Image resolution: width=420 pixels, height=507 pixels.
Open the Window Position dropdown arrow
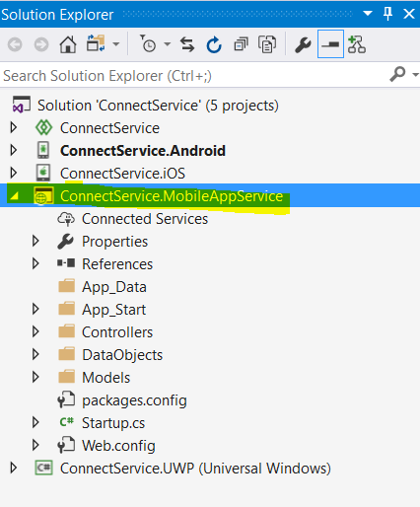click(368, 14)
